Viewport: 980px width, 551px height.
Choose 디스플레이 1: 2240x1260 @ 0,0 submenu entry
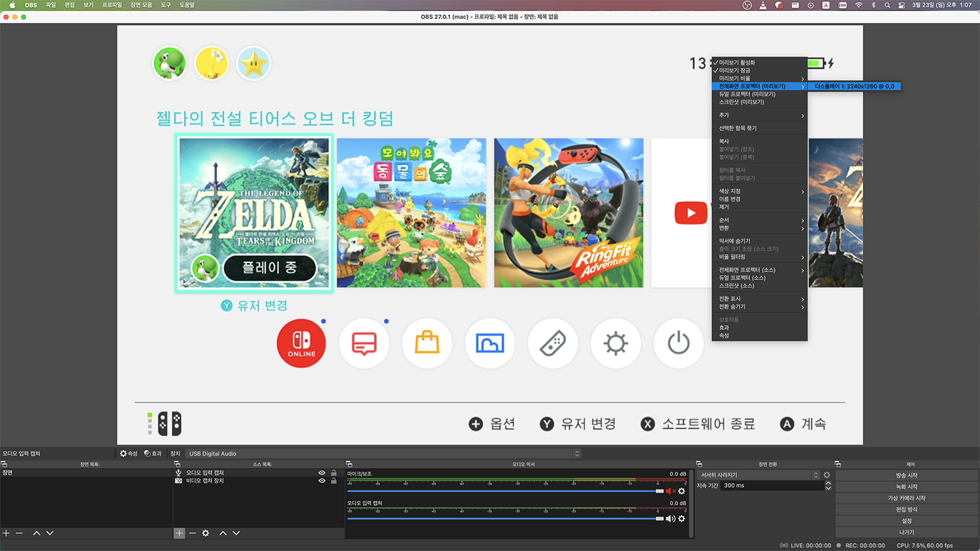[x=854, y=86]
